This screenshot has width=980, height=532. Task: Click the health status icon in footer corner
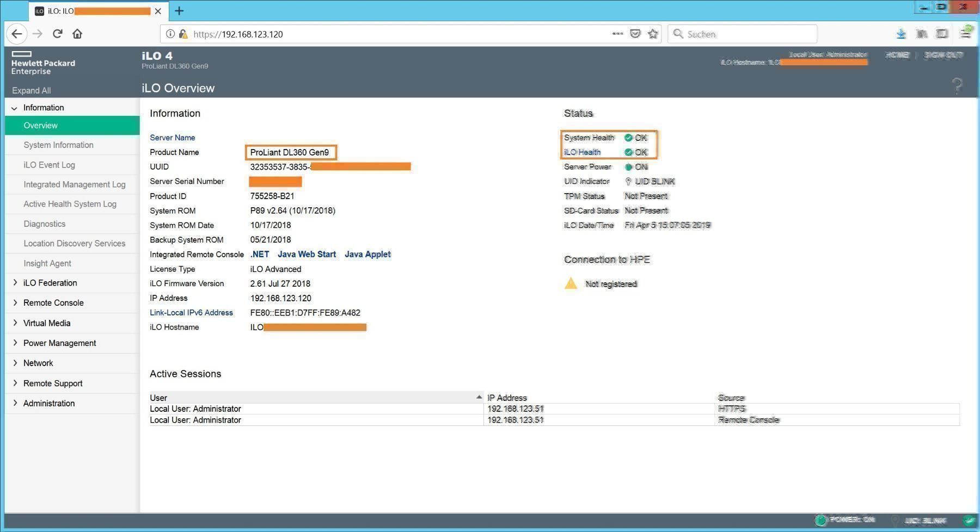point(969,520)
